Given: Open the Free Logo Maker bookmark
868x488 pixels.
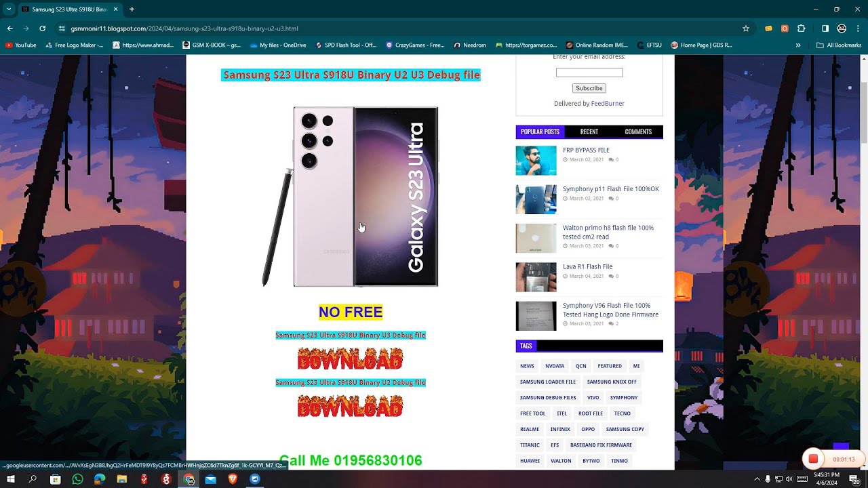Looking at the screenshot, I should pos(75,45).
